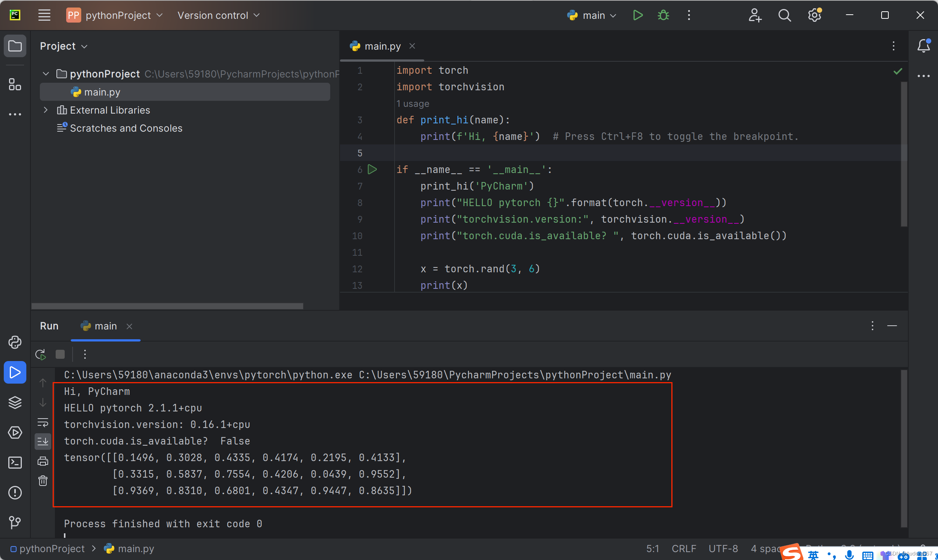Image resolution: width=938 pixels, height=560 pixels.
Task: Select main.py in the project tree
Action: [x=185, y=92]
